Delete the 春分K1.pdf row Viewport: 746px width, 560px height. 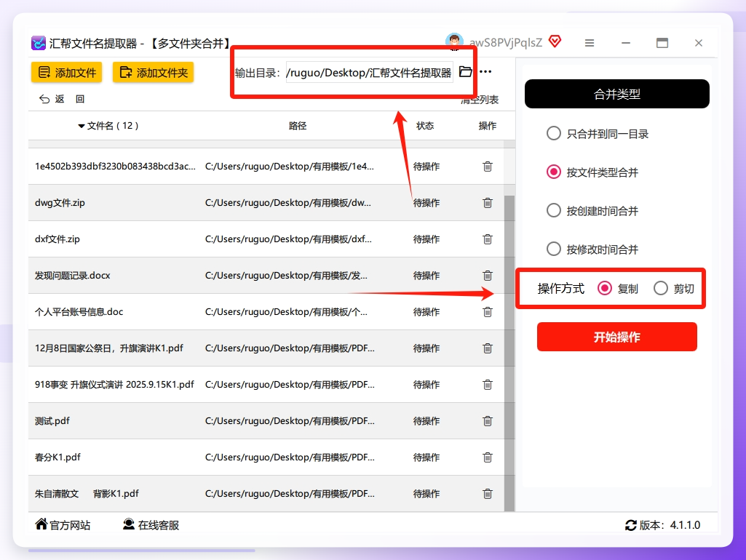point(487,457)
